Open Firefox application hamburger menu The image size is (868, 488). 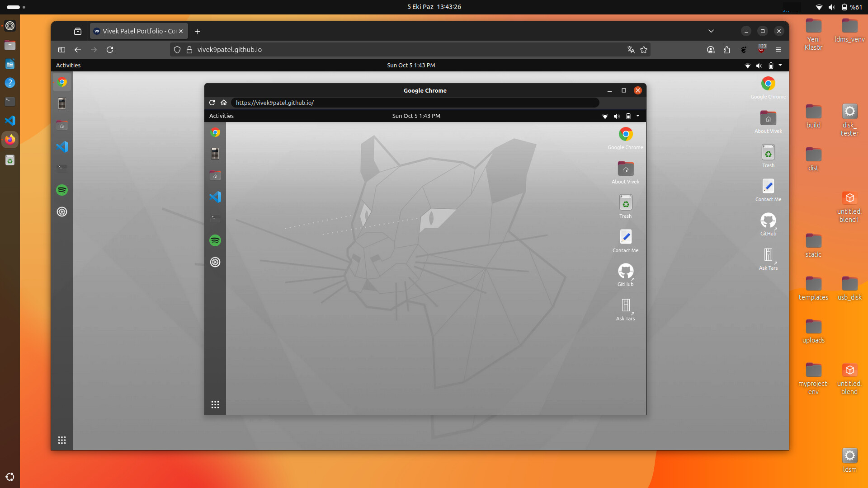pos(778,50)
